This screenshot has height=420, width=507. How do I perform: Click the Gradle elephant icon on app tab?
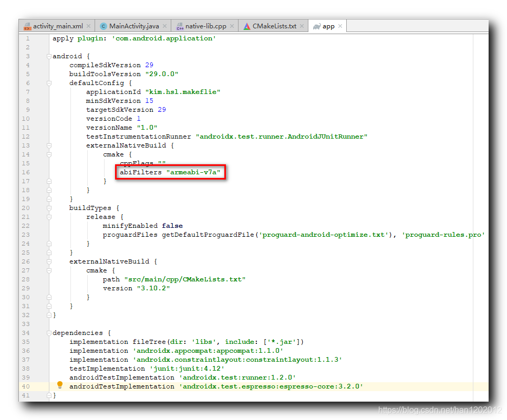[317, 26]
